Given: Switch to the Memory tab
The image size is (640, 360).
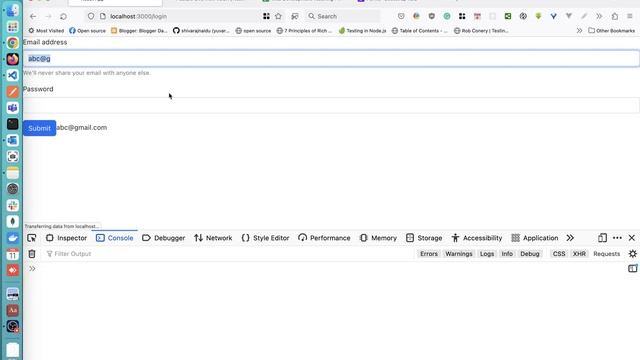Looking at the screenshot, I should tap(378, 238).
